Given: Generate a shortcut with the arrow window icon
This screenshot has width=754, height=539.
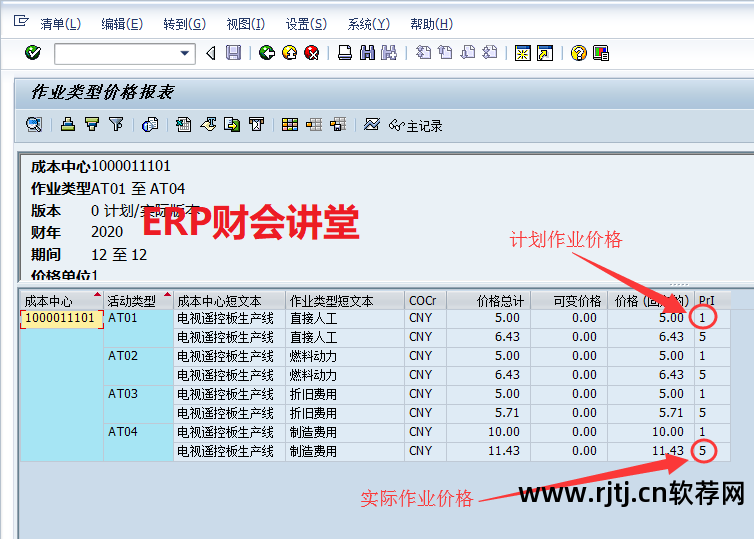Looking at the screenshot, I should [x=545, y=53].
